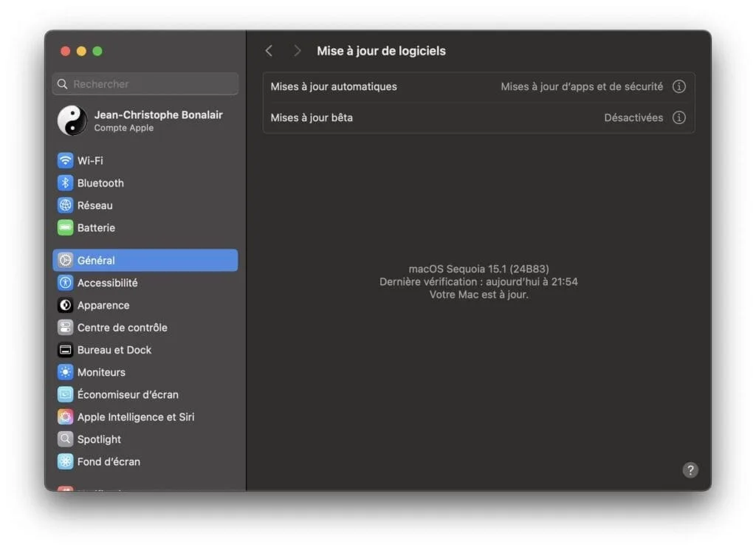Open info for Mises à jour automatiques
This screenshot has height=550, width=756.
click(x=678, y=86)
